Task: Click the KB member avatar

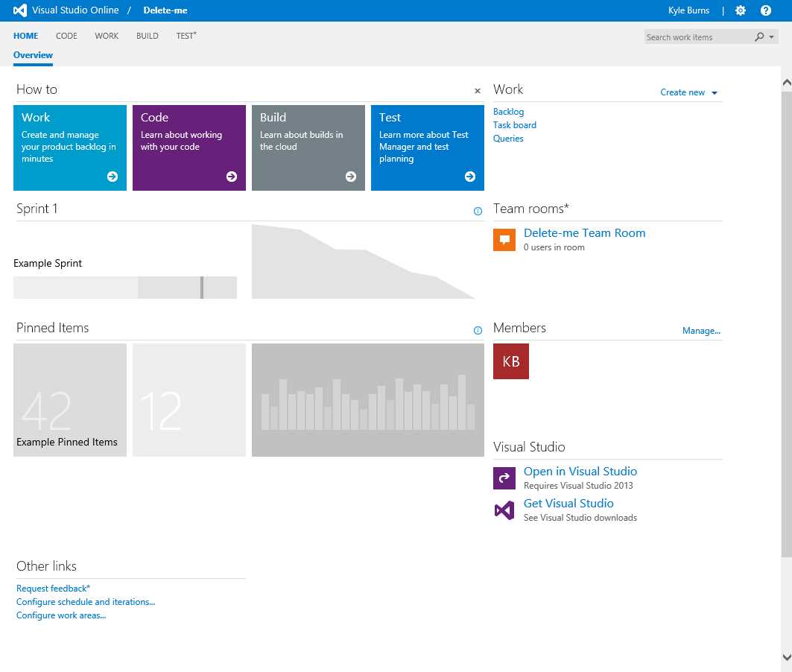Action: click(x=510, y=361)
